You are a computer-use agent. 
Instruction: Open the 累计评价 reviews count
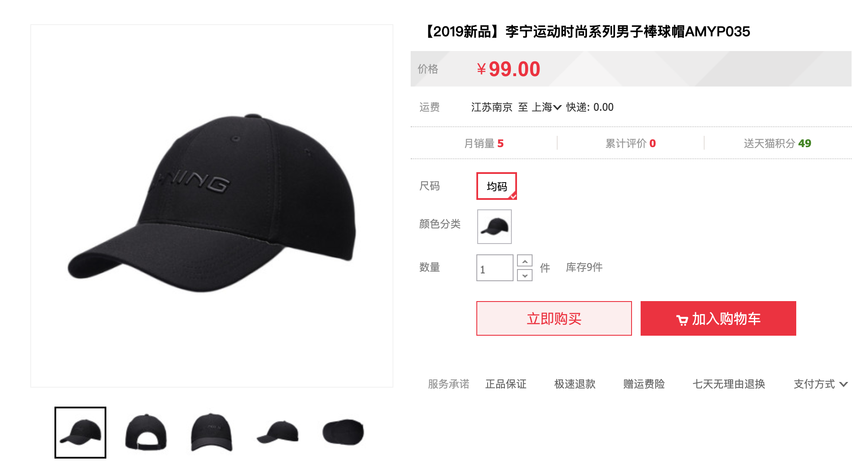click(631, 143)
